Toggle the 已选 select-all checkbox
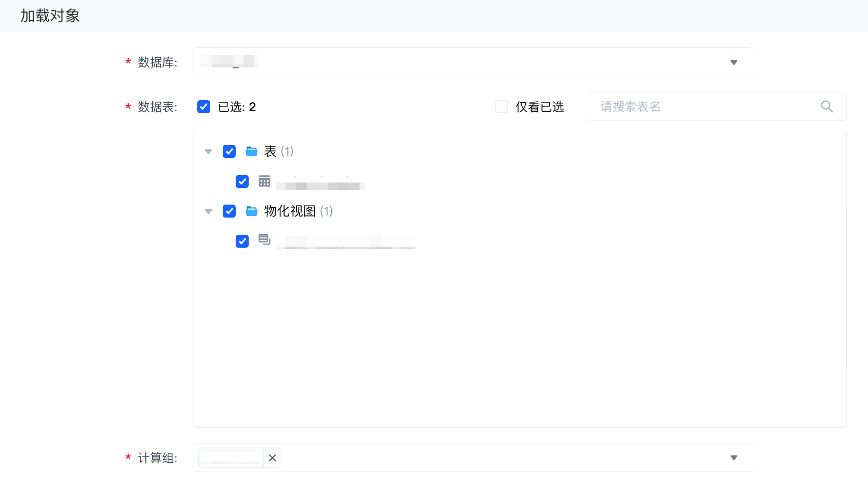 coord(204,107)
